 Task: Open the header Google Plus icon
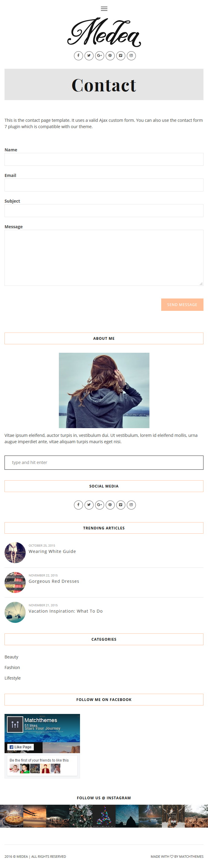[100, 55]
